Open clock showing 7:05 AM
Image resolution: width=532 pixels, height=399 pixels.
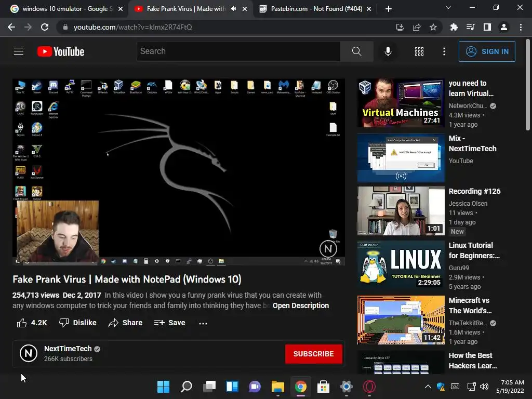pyautogui.click(x=510, y=387)
